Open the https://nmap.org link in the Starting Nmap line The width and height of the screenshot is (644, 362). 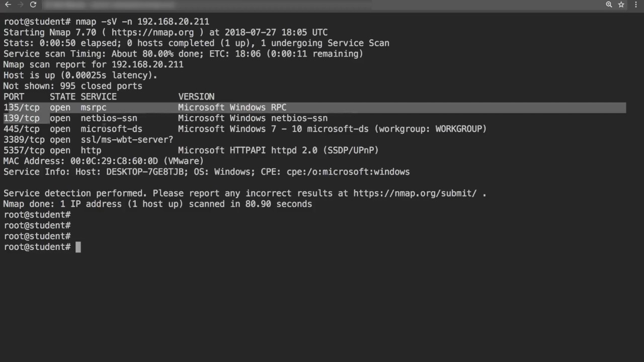point(152,32)
